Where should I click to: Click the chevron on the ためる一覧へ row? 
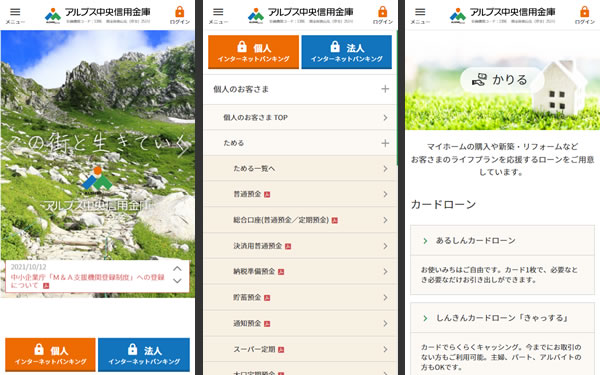click(385, 168)
